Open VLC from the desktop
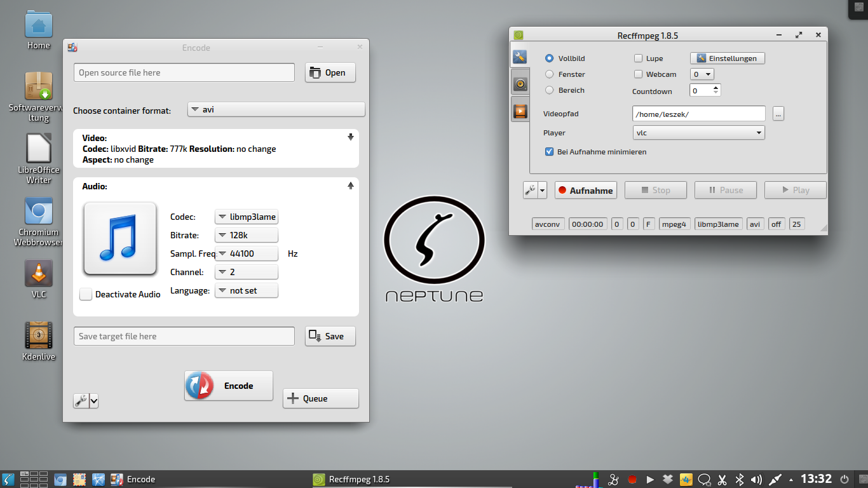Viewport: 868px width, 488px height. [x=39, y=273]
